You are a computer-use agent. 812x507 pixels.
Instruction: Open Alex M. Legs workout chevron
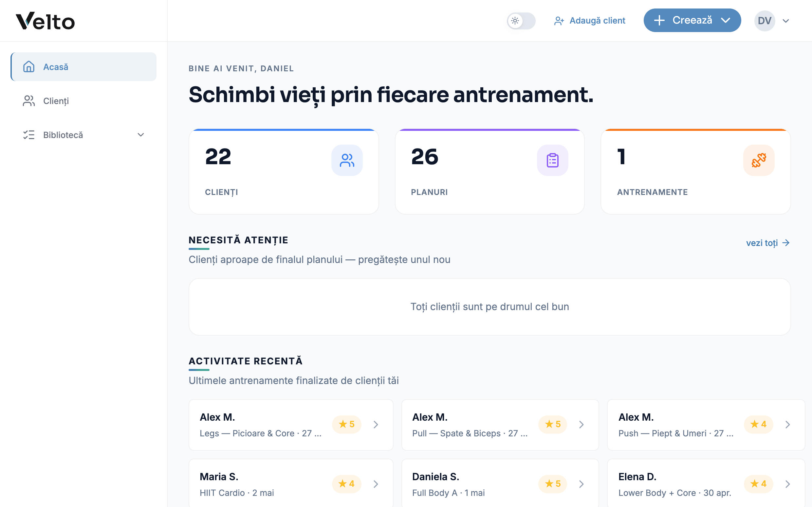click(x=376, y=425)
